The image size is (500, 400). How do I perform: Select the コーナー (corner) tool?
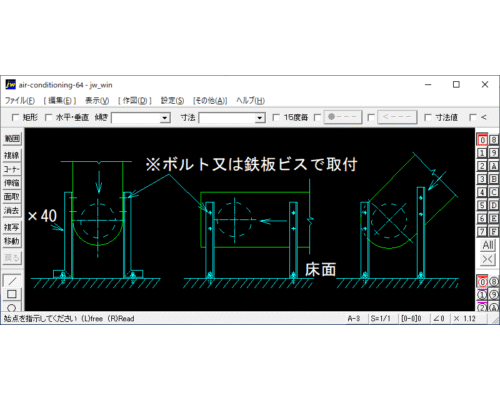click(12, 169)
